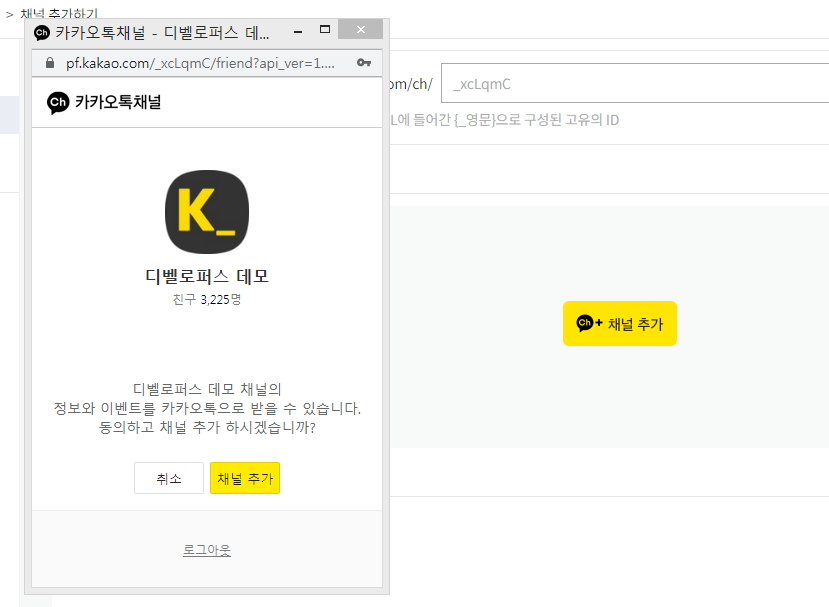
Task: Maximize the 카카오톡채널 popup window
Action: pos(325,30)
